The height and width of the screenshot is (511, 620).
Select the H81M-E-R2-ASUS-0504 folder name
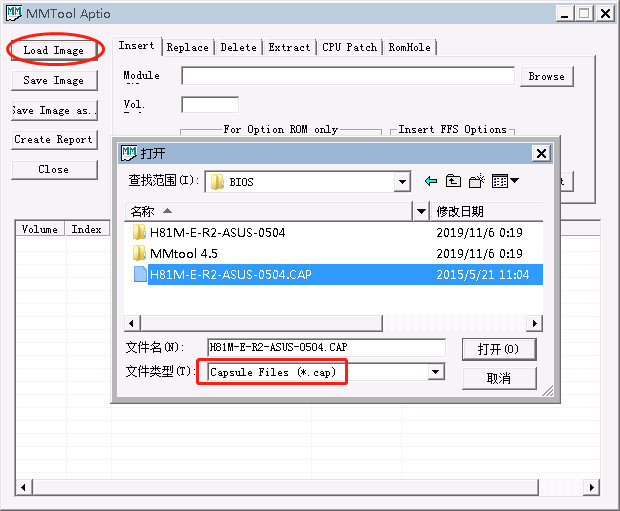coord(217,232)
